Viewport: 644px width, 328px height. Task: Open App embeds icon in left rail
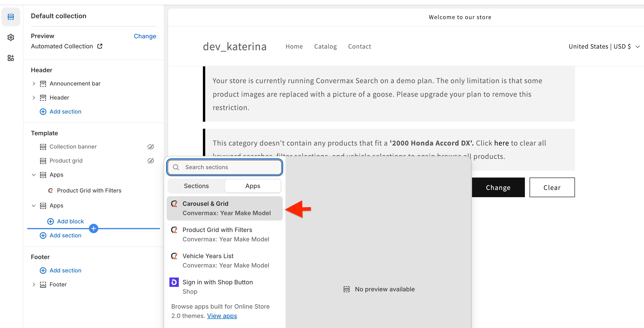11,58
